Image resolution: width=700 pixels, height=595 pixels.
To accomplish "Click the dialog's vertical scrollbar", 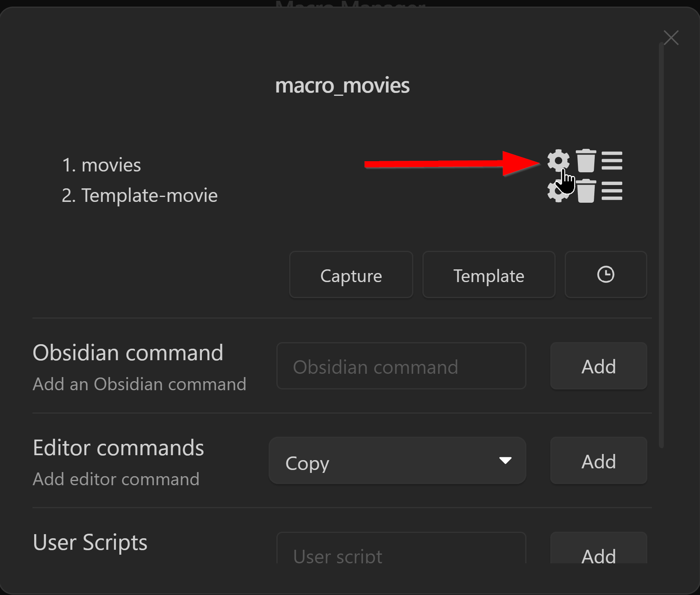I will (x=661, y=245).
